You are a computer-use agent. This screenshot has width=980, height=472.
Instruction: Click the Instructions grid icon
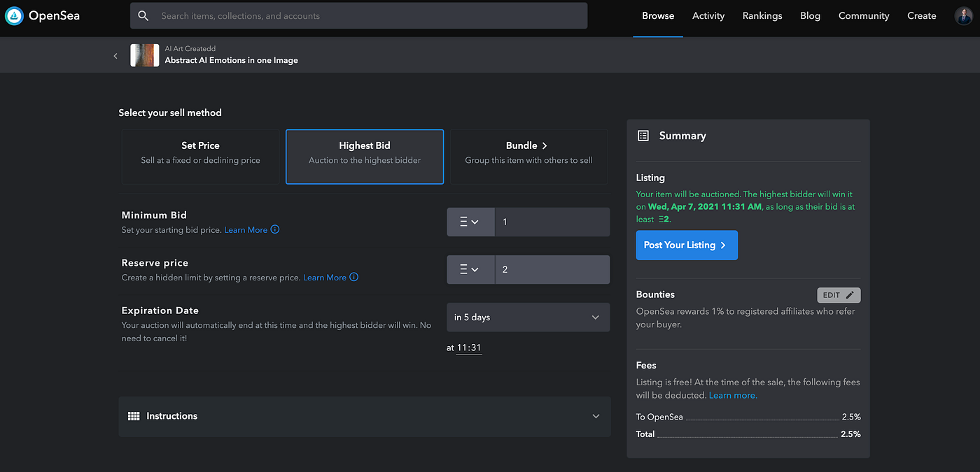[x=134, y=416]
